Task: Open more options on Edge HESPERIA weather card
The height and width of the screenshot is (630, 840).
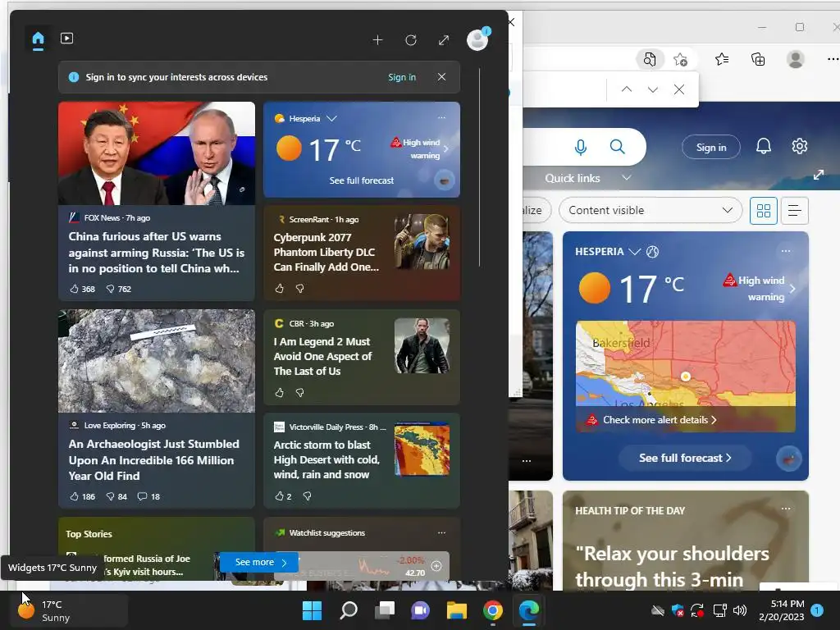Action: click(785, 251)
